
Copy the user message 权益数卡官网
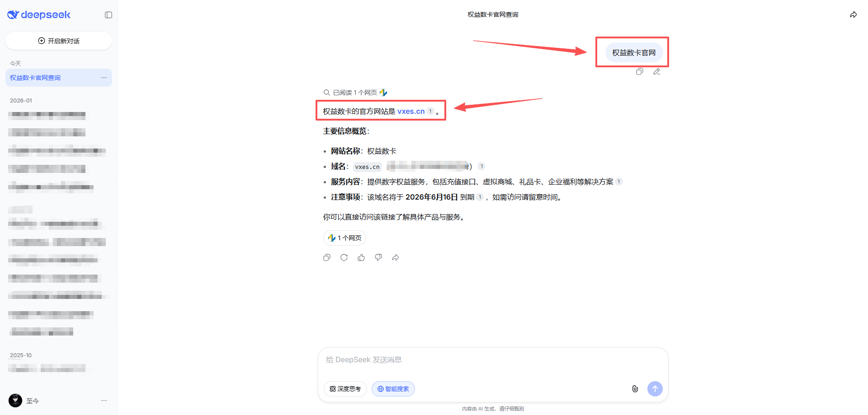point(639,71)
